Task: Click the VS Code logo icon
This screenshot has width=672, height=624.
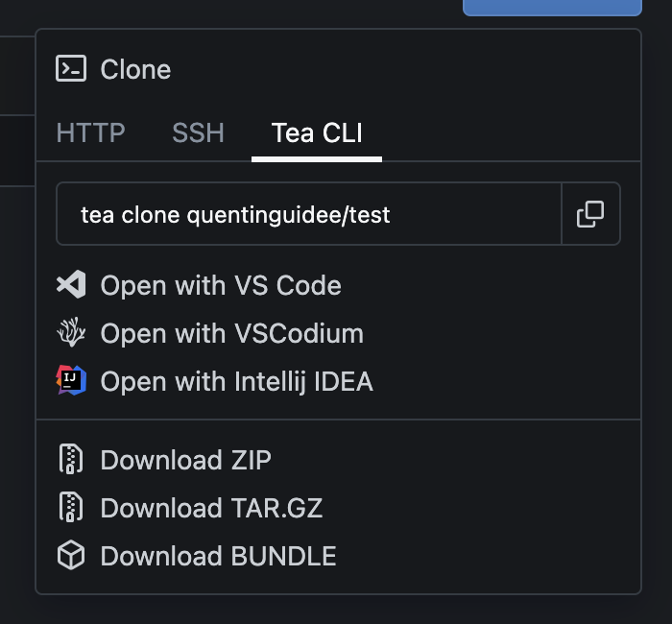Action: [71, 284]
